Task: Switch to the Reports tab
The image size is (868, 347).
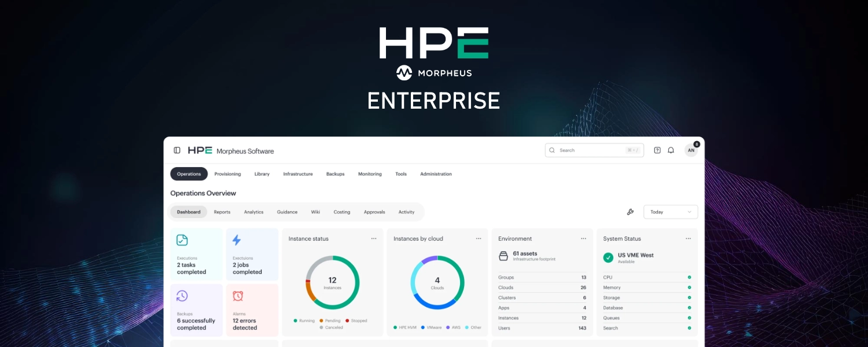Action: 222,212
